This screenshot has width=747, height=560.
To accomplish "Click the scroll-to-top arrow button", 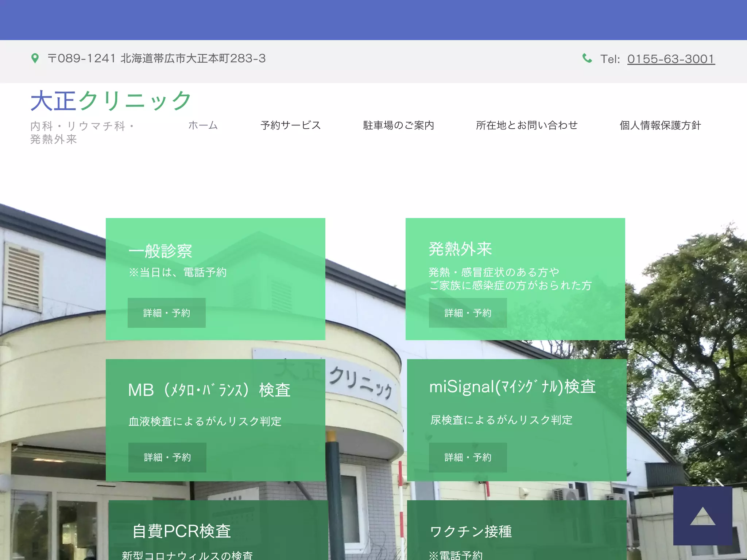I will (x=703, y=516).
